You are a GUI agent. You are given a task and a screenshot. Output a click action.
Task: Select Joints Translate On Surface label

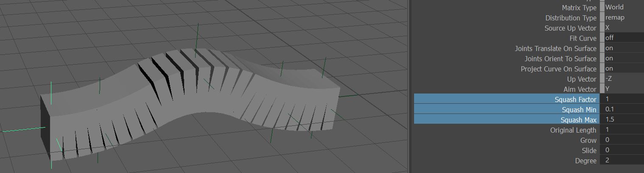click(556, 48)
